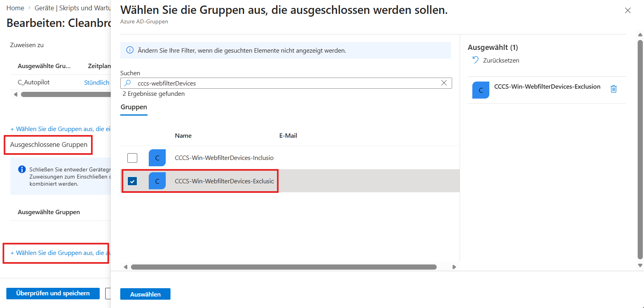Click the up arrow of the vertical scrollbar

click(x=640, y=35)
